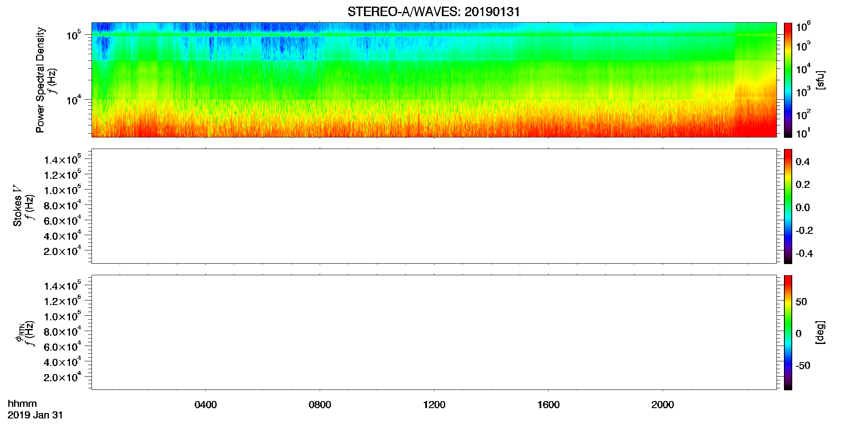
Task: Click the 1600 time tick label
Action: [x=548, y=405]
